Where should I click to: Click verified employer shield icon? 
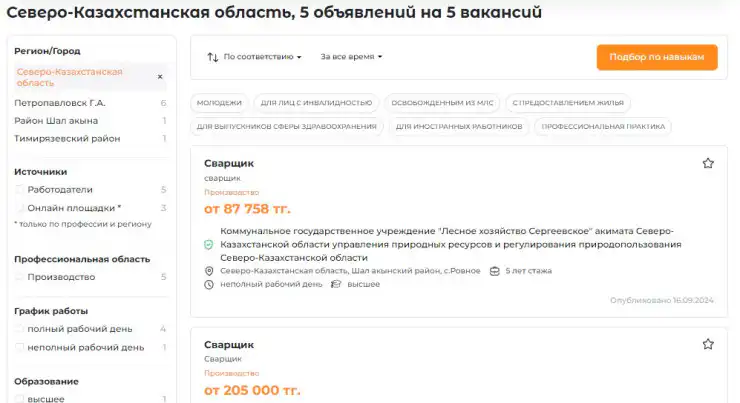[x=208, y=244]
